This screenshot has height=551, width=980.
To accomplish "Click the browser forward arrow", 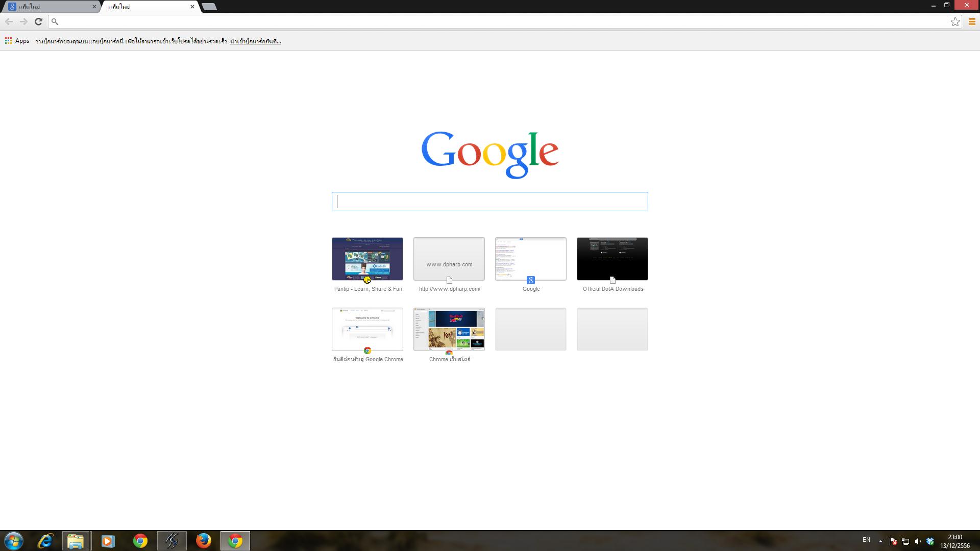I will pyautogui.click(x=23, y=21).
